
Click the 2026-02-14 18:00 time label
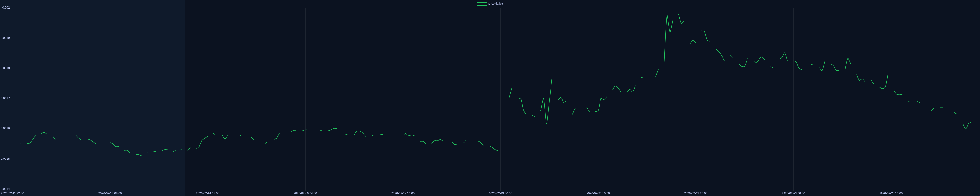[207, 193]
